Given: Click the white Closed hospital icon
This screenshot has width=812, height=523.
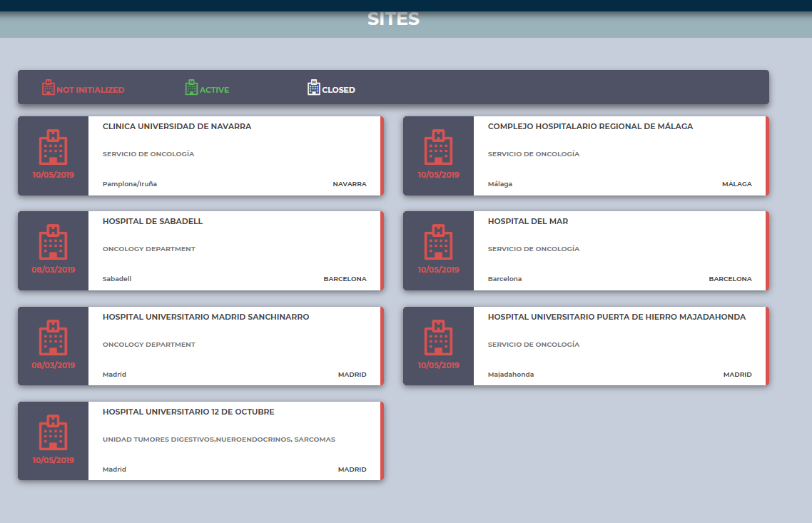Looking at the screenshot, I should (x=314, y=87).
